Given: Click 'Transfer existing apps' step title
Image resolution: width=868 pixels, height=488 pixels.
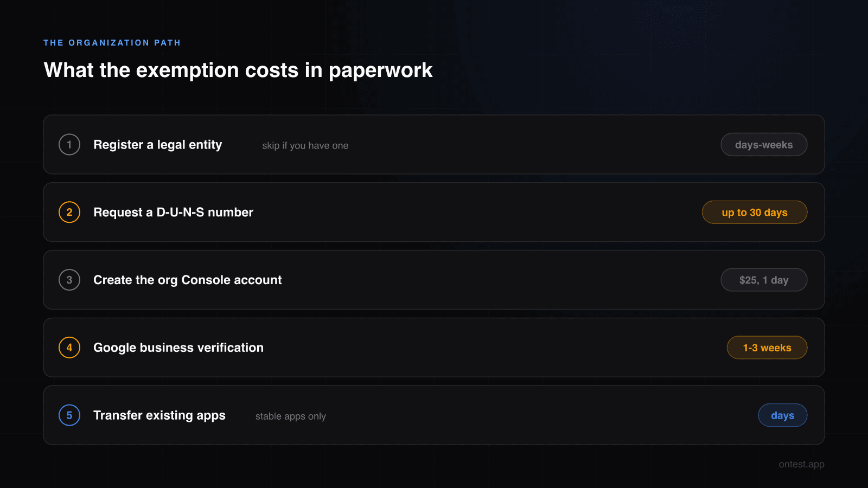Looking at the screenshot, I should [x=159, y=415].
